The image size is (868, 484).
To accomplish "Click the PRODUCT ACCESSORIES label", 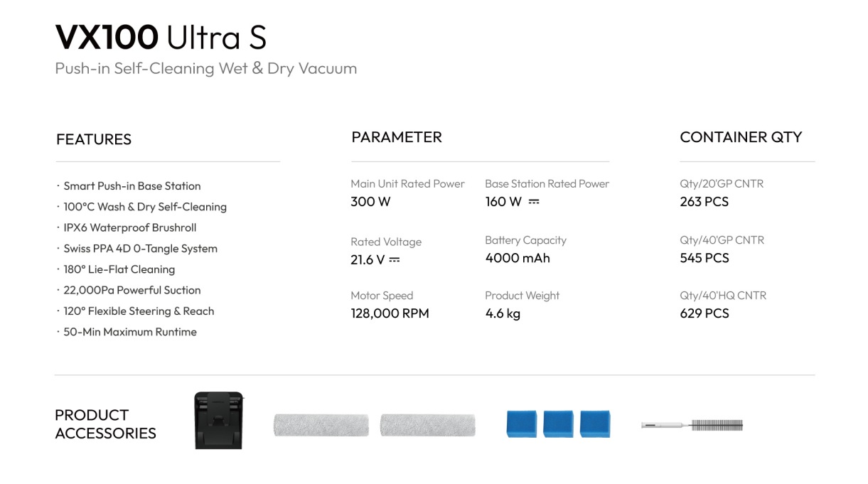I will [x=105, y=424].
